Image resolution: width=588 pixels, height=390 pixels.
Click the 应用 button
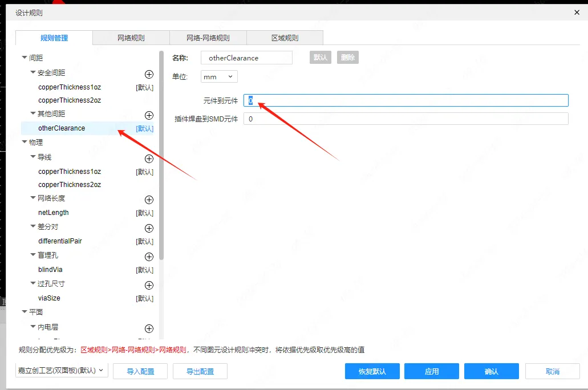pyautogui.click(x=432, y=371)
